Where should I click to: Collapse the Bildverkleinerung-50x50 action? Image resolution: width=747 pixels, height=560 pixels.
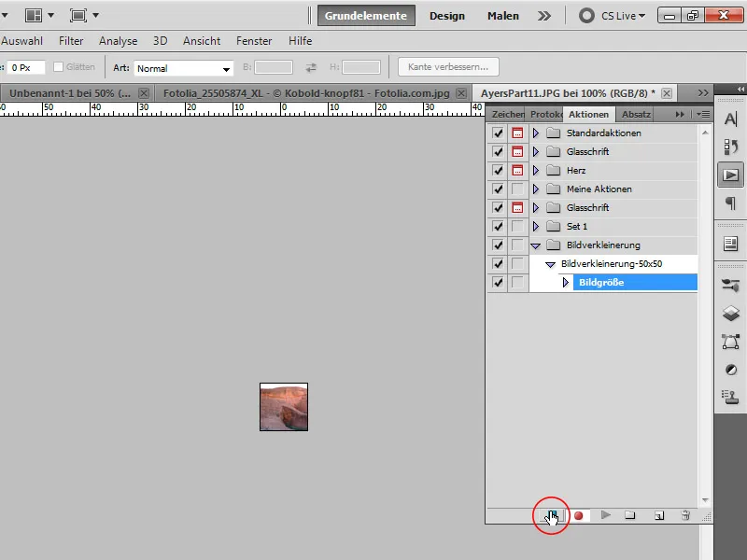click(x=550, y=264)
